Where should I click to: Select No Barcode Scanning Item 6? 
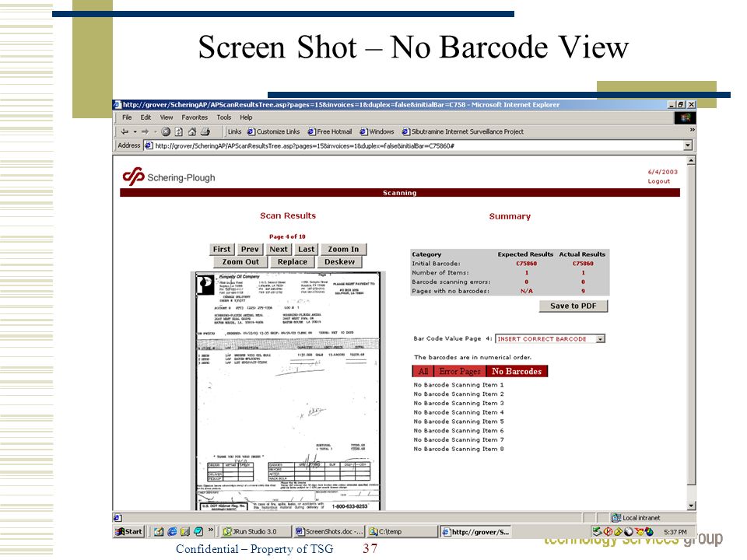(458, 430)
